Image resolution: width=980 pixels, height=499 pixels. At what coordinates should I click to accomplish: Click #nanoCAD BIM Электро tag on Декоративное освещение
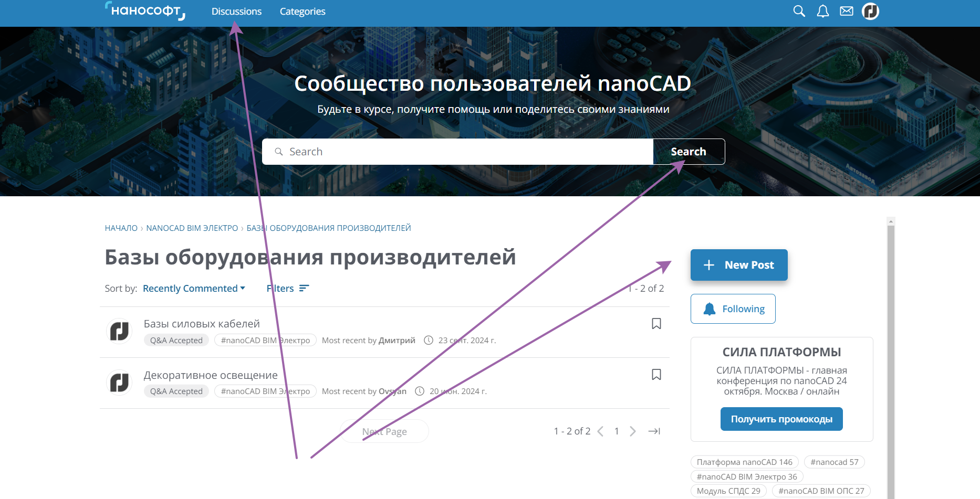point(265,391)
